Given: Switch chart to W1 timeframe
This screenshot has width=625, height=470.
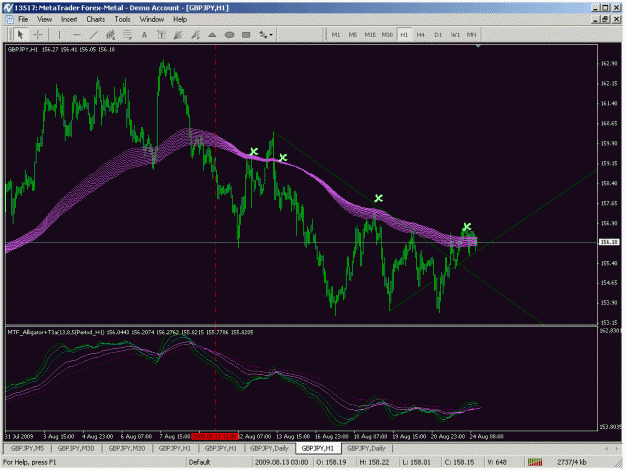Looking at the screenshot, I should [x=455, y=35].
